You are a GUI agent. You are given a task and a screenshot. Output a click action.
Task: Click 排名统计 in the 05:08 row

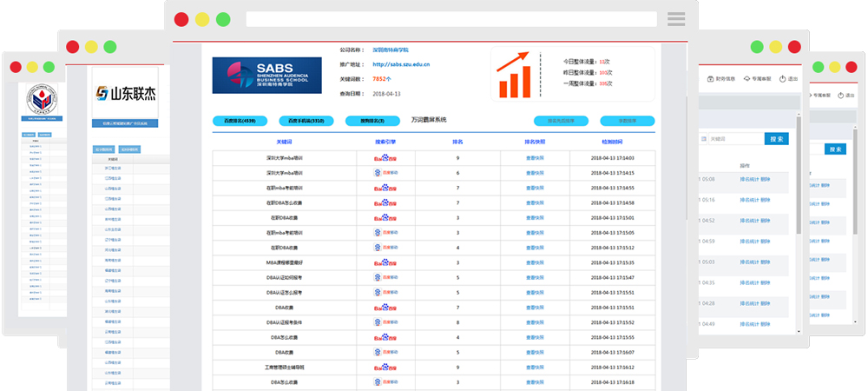pyautogui.click(x=749, y=180)
